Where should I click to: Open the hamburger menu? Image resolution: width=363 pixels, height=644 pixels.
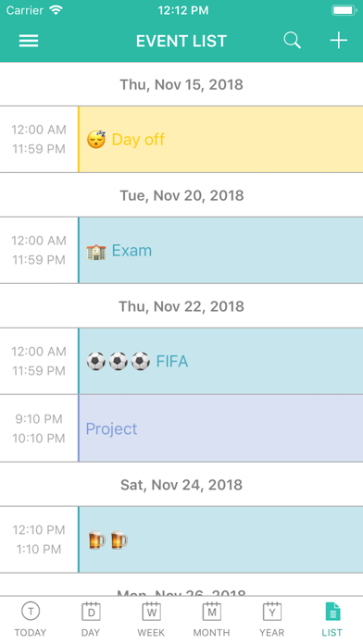(29, 41)
